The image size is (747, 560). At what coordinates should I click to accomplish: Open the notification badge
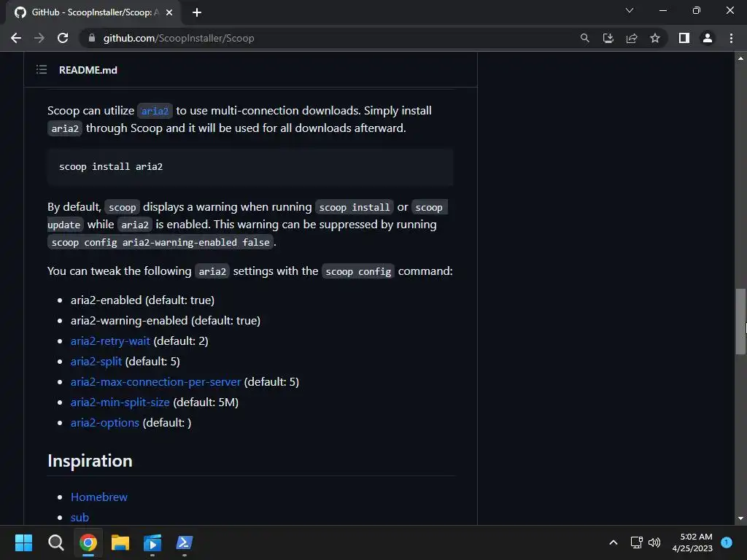(x=727, y=542)
